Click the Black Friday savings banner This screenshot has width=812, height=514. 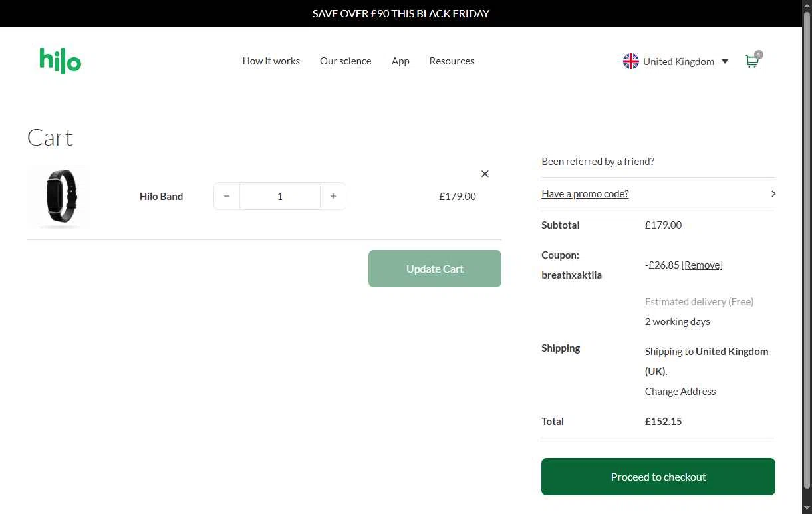coord(401,13)
